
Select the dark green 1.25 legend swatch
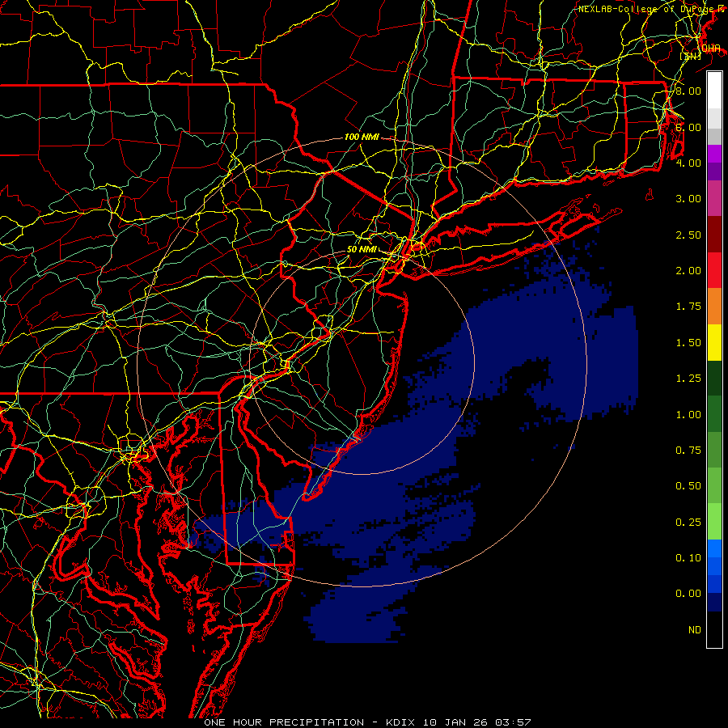(714, 378)
